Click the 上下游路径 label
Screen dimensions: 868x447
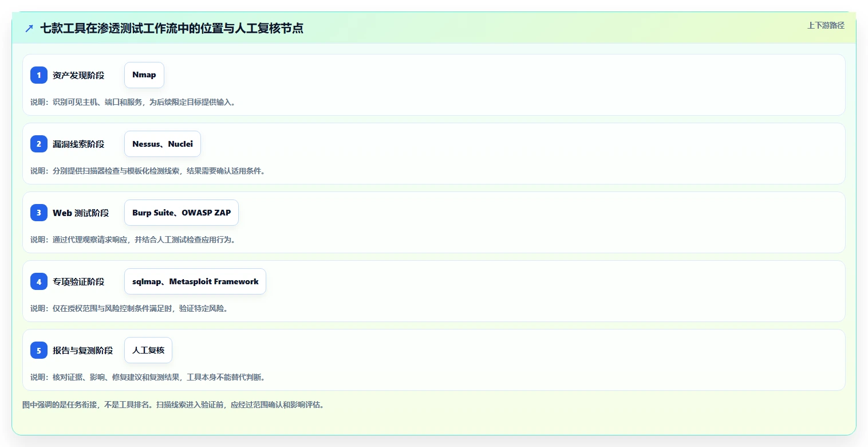pyautogui.click(x=826, y=25)
